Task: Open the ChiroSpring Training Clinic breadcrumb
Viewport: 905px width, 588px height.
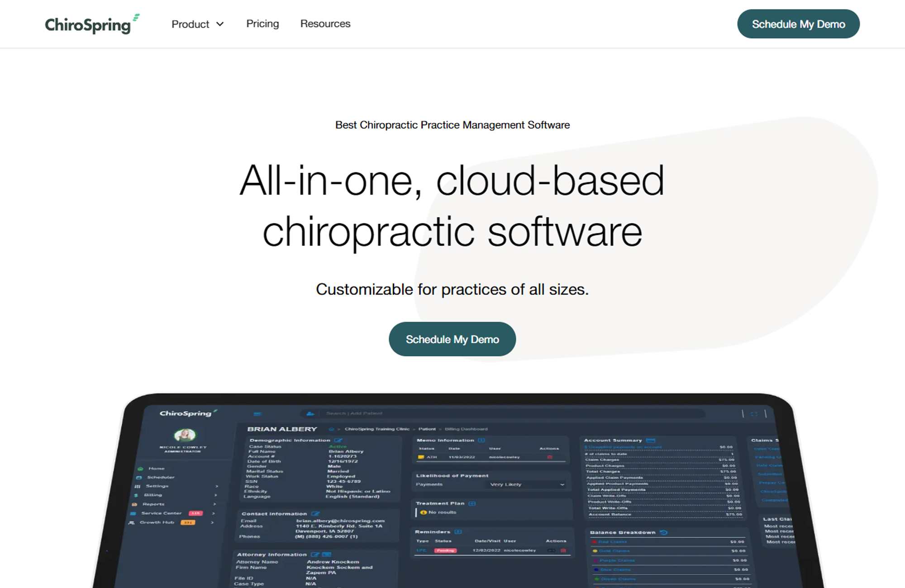Action: click(377, 429)
